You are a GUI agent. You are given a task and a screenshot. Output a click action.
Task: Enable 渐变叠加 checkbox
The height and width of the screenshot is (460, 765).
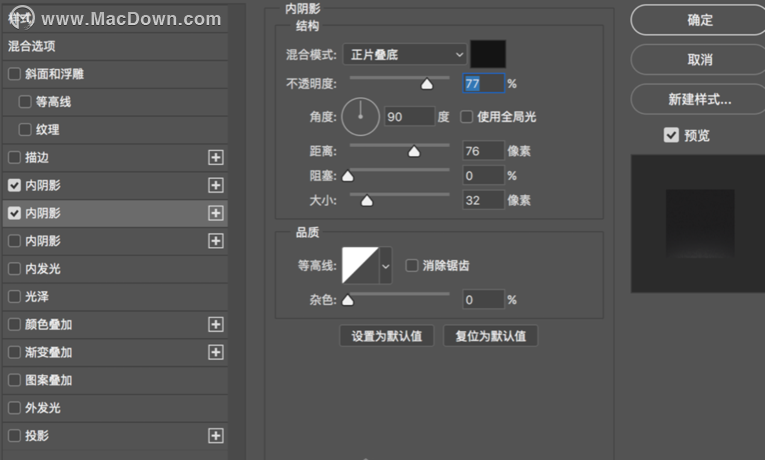[x=14, y=352]
